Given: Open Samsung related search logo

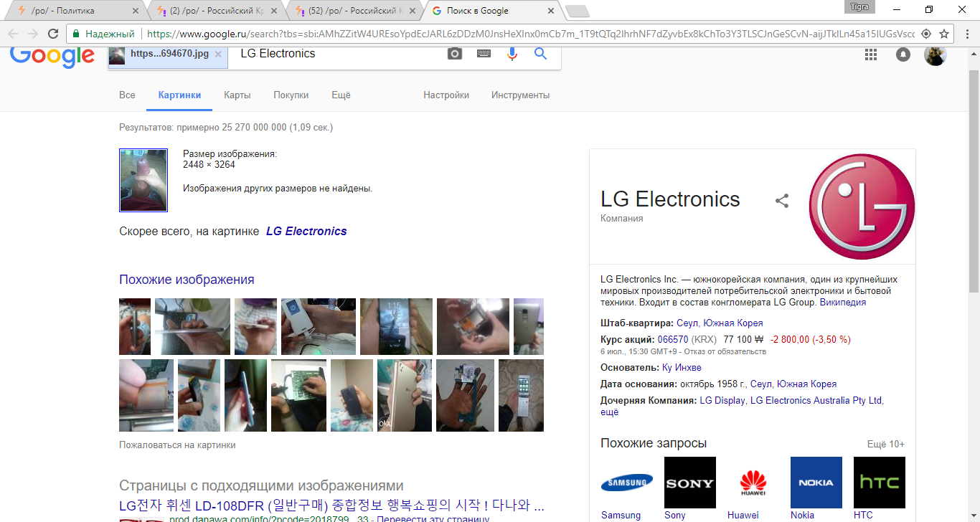Looking at the screenshot, I should [x=627, y=483].
